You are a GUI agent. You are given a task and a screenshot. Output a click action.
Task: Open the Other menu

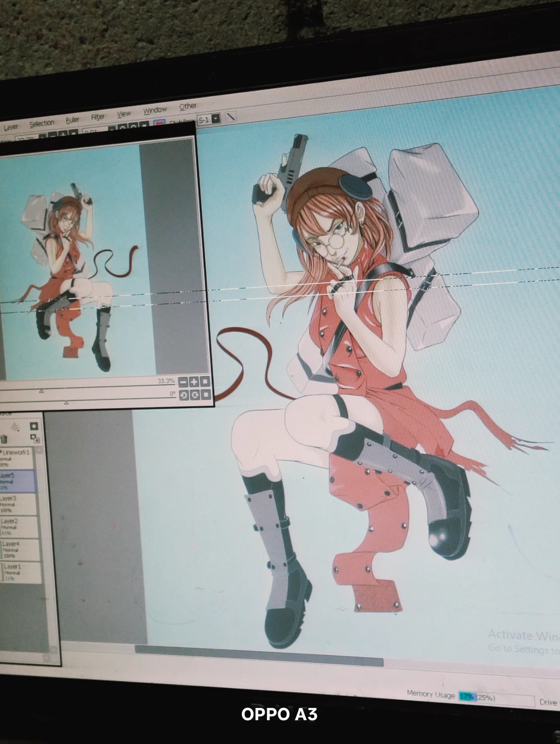click(x=188, y=106)
